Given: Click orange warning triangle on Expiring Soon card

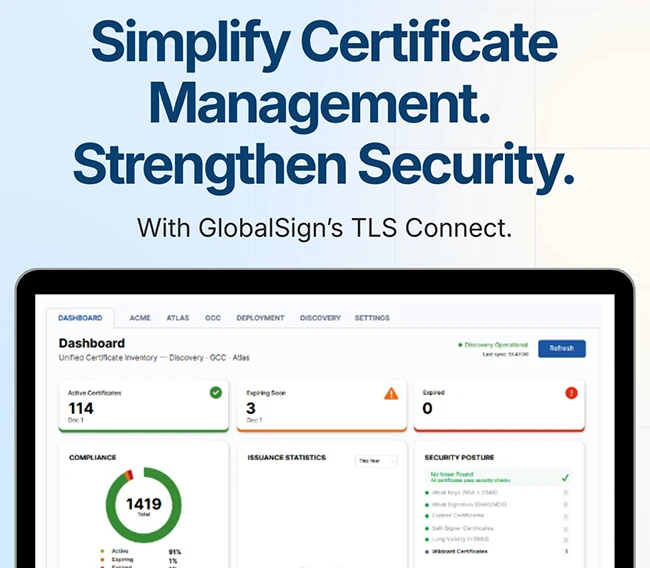Looking at the screenshot, I should point(391,393).
